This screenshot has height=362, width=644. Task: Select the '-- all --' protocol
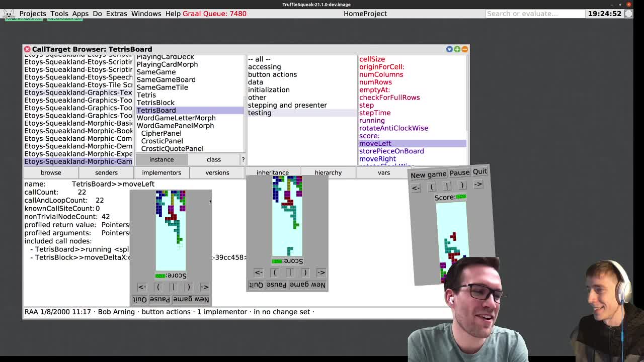pos(259,59)
